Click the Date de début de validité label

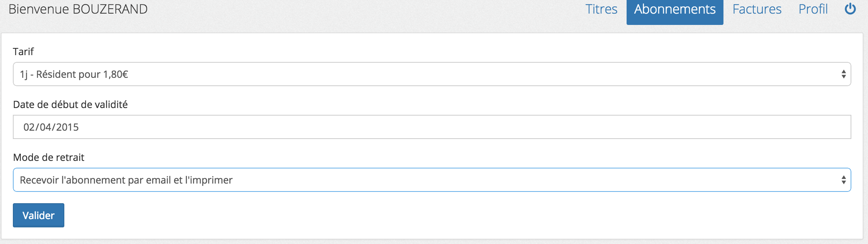(x=70, y=105)
